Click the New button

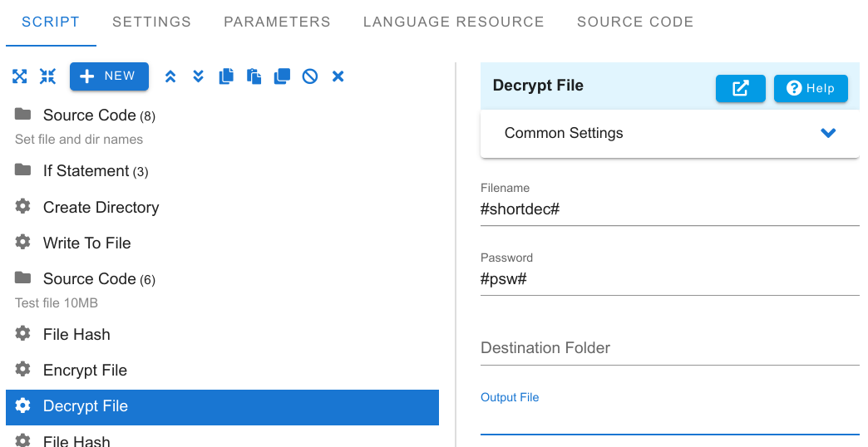109,76
